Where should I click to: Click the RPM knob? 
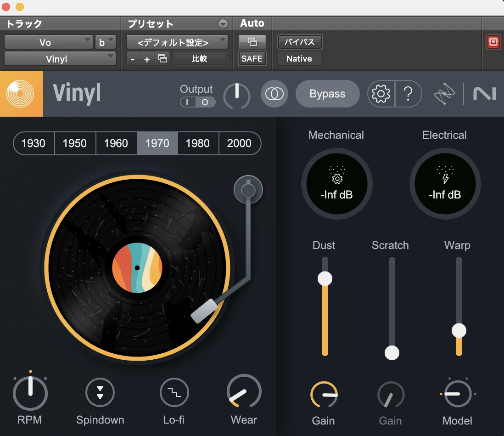(30, 393)
